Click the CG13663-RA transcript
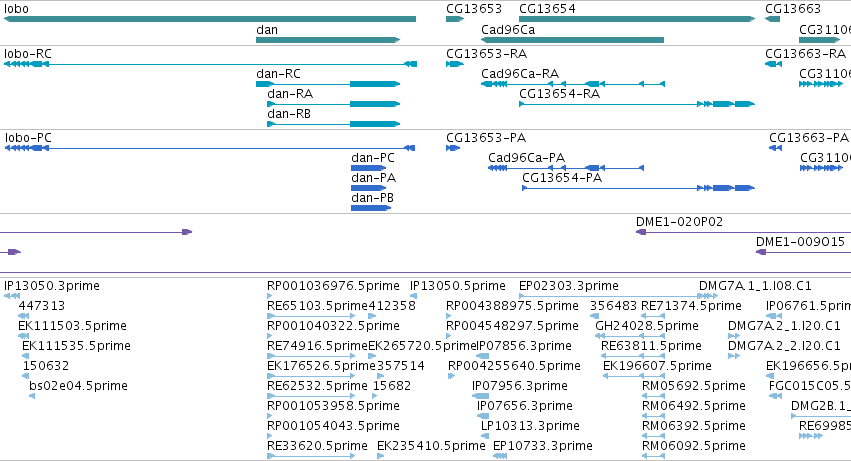The width and height of the screenshot is (851, 461). tap(773, 64)
